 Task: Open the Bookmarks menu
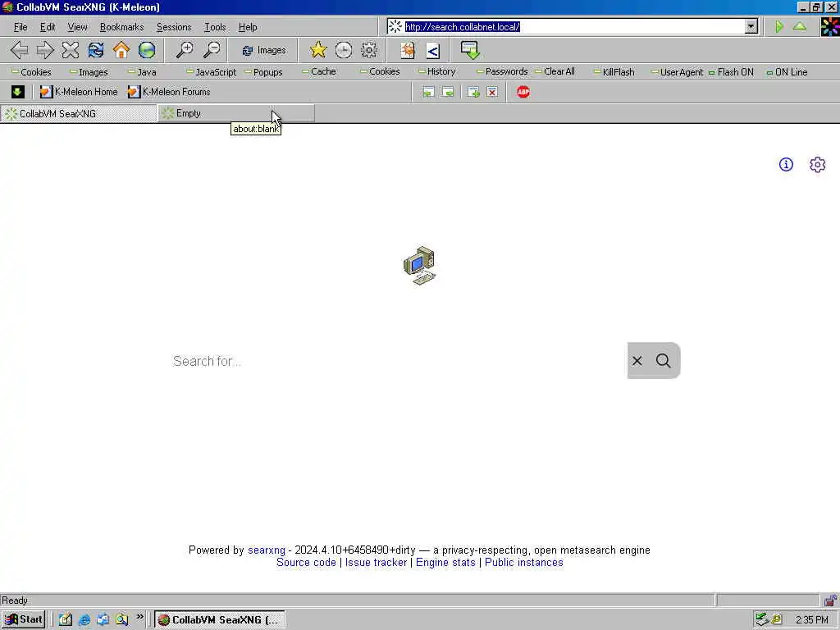121,27
